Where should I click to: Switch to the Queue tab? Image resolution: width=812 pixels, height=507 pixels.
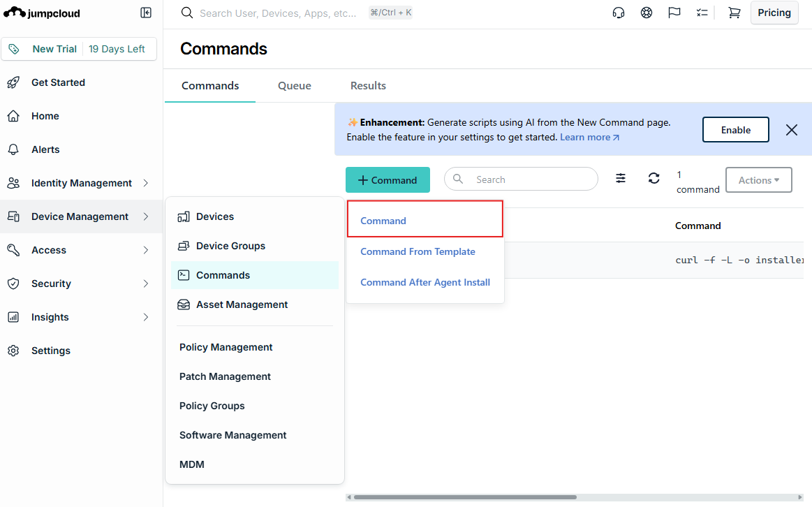click(x=294, y=85)
